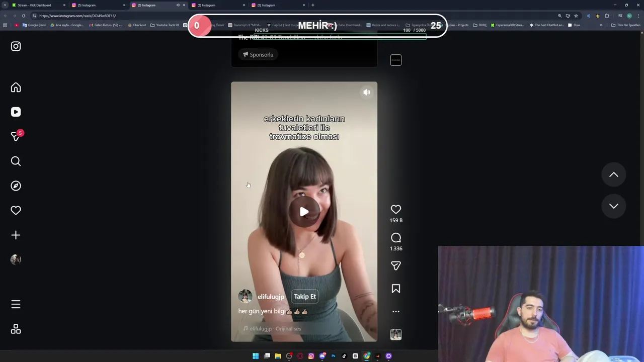This screenshot has height=362, width=644.
Task: Play the paused reel video
Action: pyautogui.click(x=304, y=212)
